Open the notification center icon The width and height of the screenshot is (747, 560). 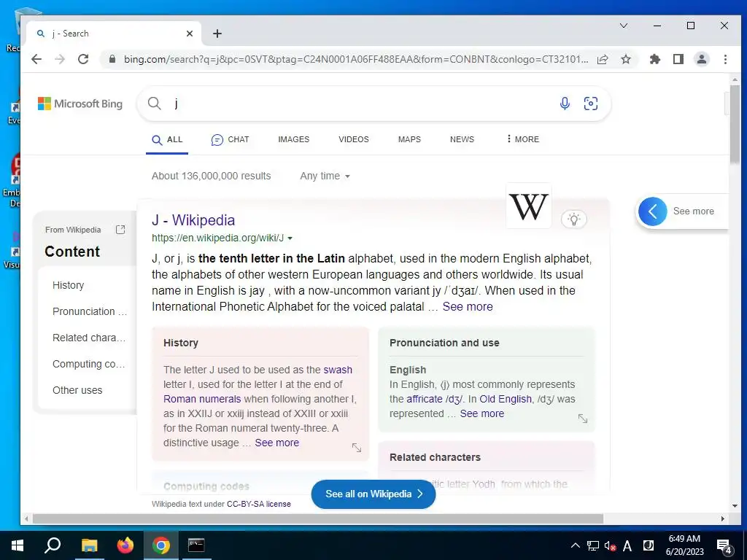[724, 547]
